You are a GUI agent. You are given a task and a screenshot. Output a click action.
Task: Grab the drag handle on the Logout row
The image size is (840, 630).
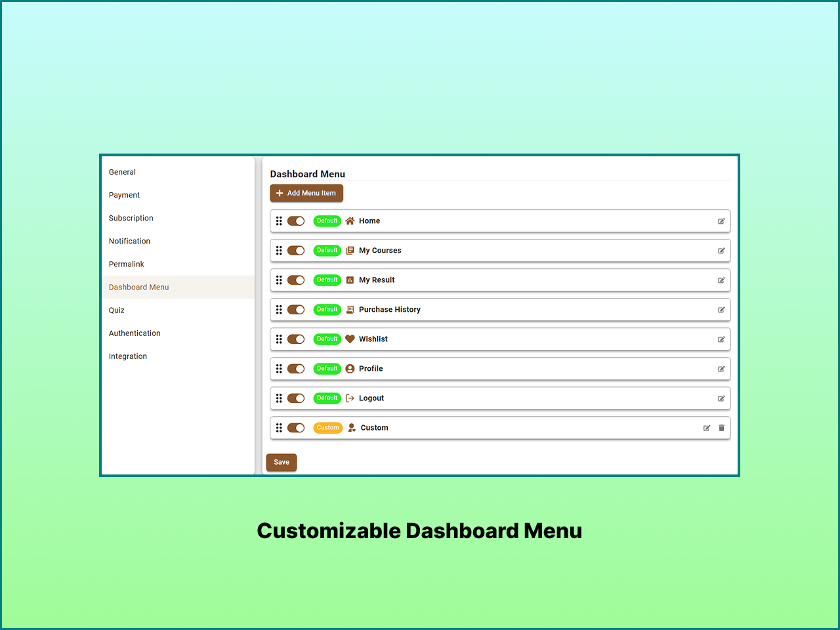279,398
